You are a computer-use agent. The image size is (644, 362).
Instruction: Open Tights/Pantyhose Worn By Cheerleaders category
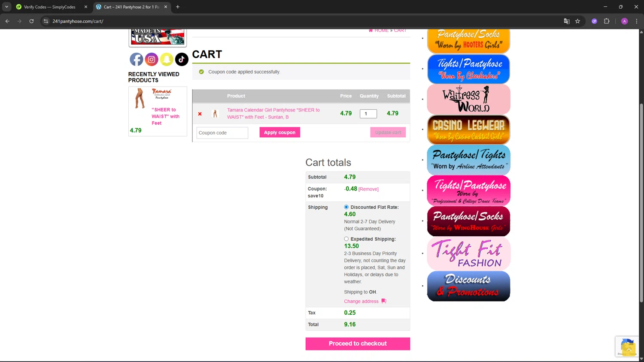point(468,69)
